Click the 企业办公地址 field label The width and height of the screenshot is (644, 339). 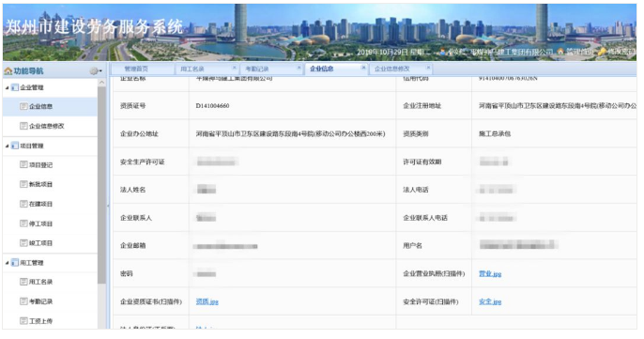click(139, 134)
